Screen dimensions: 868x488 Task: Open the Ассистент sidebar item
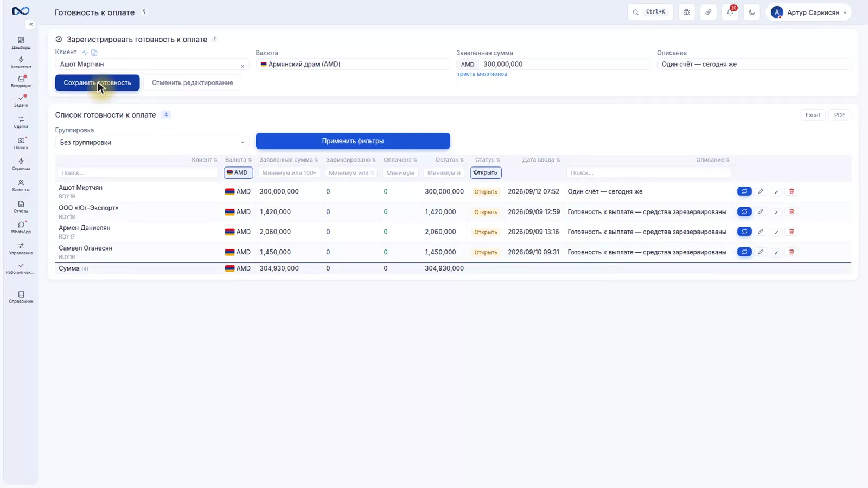(21, 62)
